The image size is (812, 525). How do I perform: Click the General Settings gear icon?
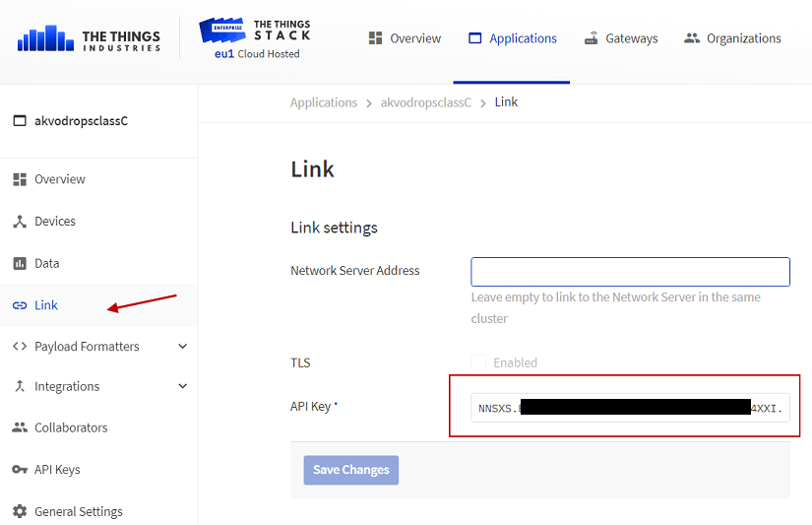pyautogui.click(x=20, y=511)
